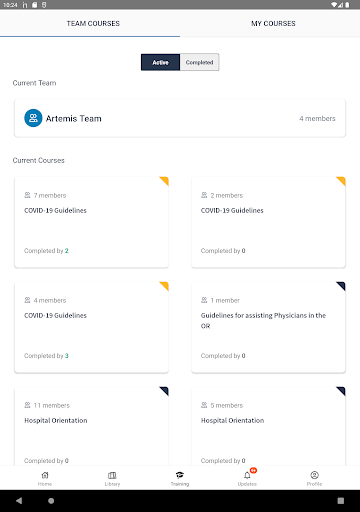Switch to My Courses tab
360x512 pixels.
pyautogui.click(x=270, y=23)
